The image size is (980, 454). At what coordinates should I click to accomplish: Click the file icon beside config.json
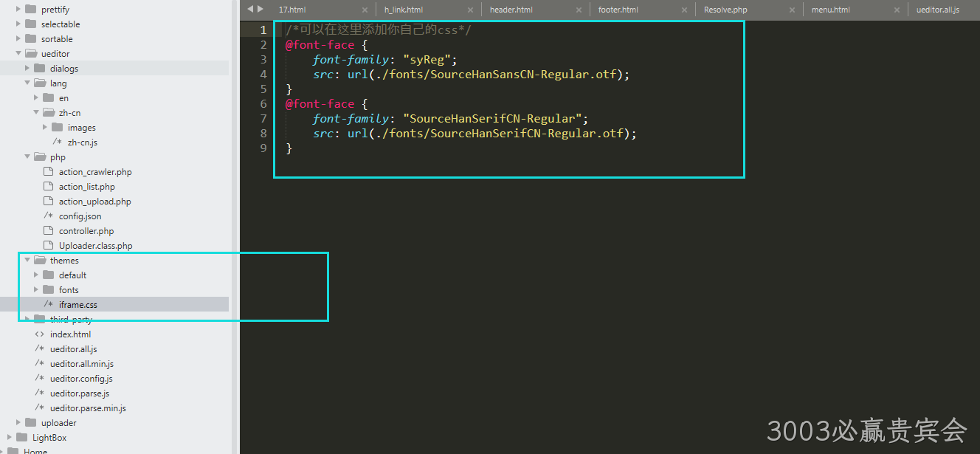(48, 216)
